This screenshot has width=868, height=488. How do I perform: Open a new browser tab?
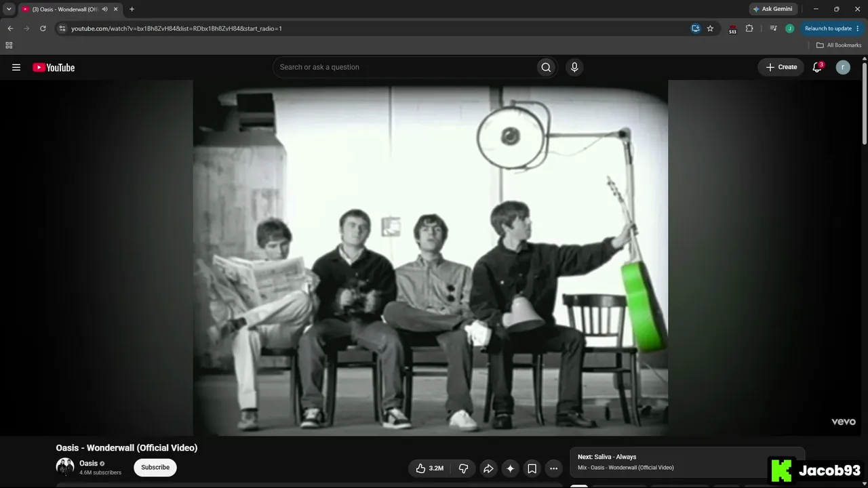(132, 9)
